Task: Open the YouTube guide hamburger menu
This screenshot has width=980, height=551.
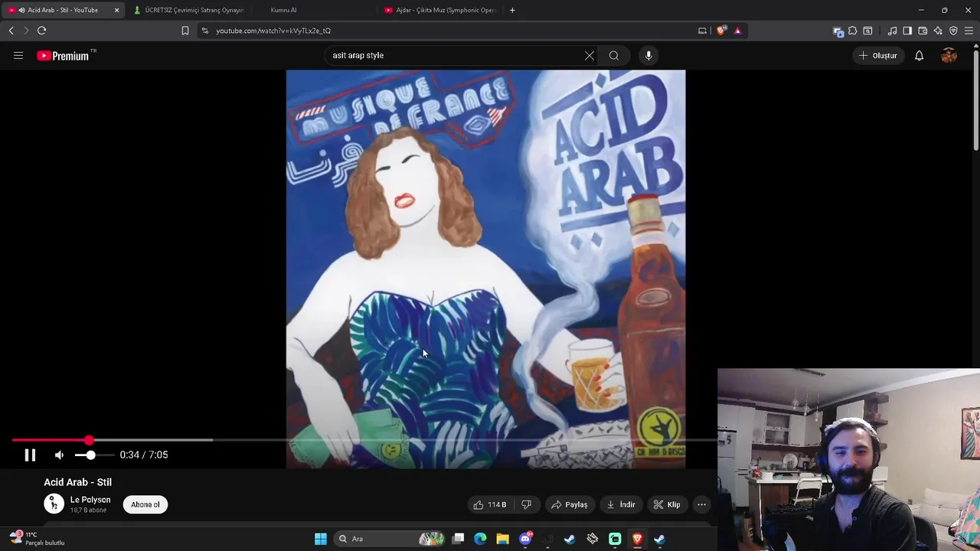Action: pyautogui.click(x=18, y=55)
